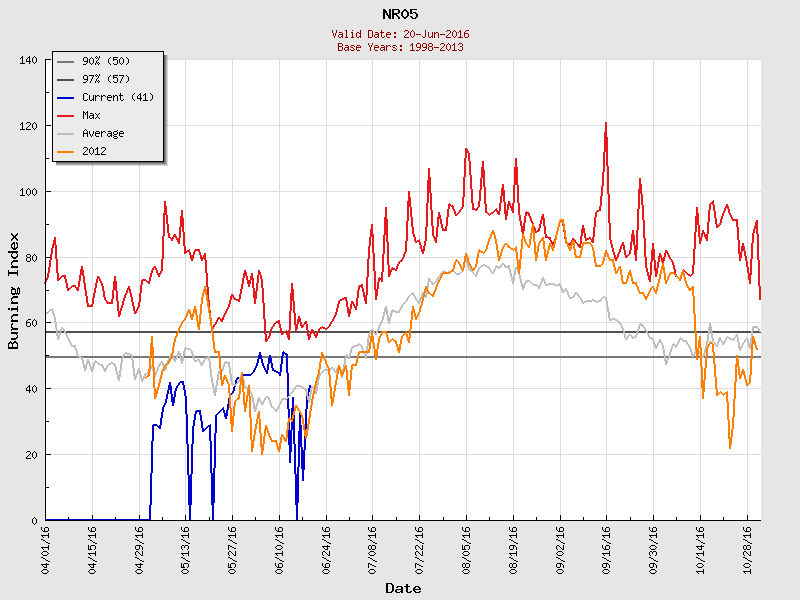The width and height of the screenshot is (800, 600).
Task: Click the orange 2012 line swatch in legend
Action: pyautogui.click(x=67, y=151)
